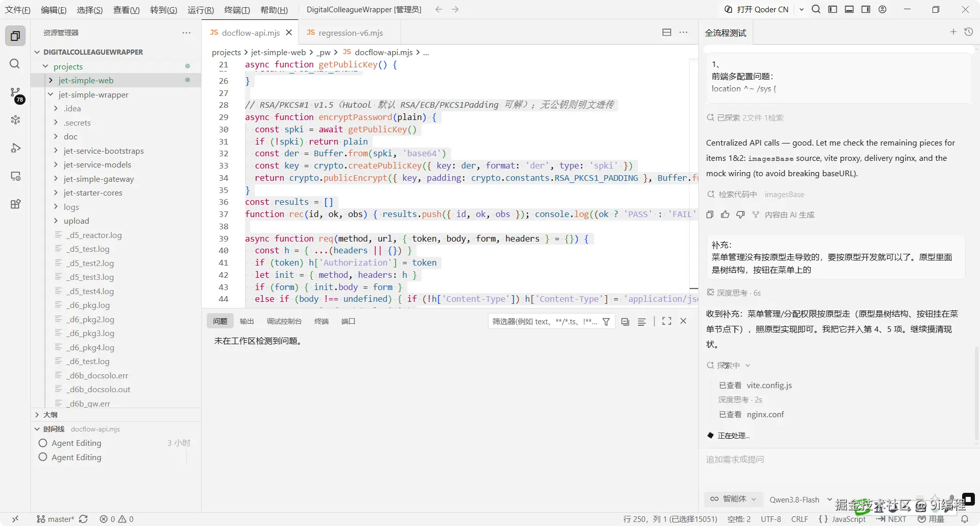The image size is (980, 526).
Task: Click master* branch in status bar
Action: click(55, 519)
